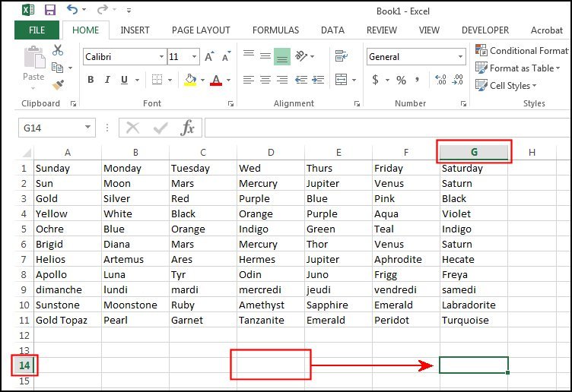The image size is (572, 392).
Task: Select row 14 header
Action: [x=24, y=365]
